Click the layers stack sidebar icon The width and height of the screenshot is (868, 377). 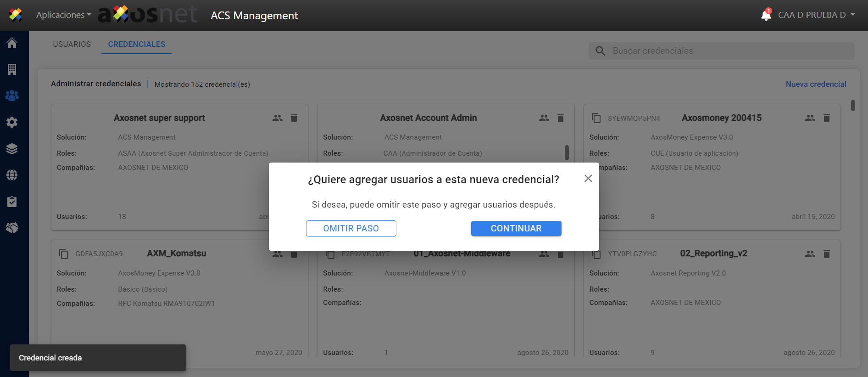tap(12, 149)
